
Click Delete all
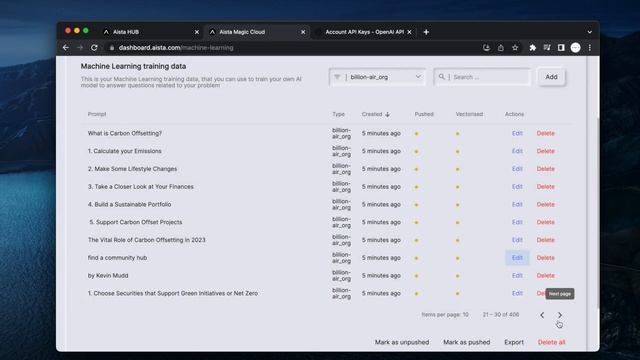pos(551,342)
